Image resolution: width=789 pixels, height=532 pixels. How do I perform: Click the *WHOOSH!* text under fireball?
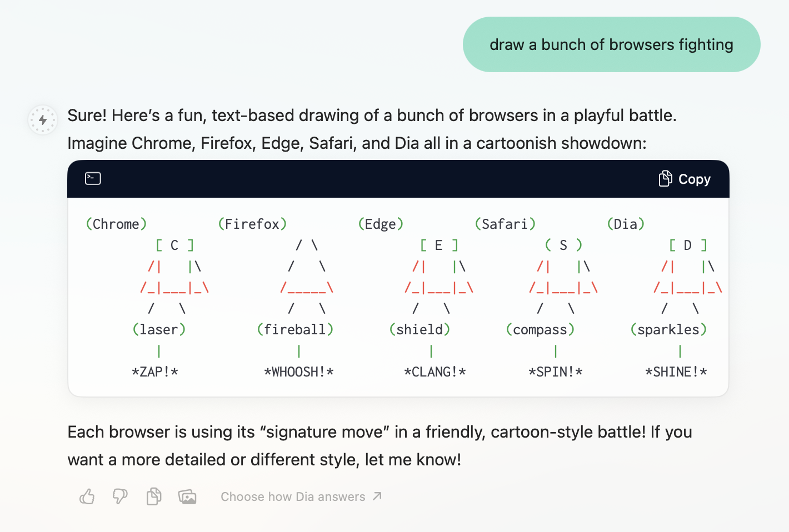coord(299,372)
